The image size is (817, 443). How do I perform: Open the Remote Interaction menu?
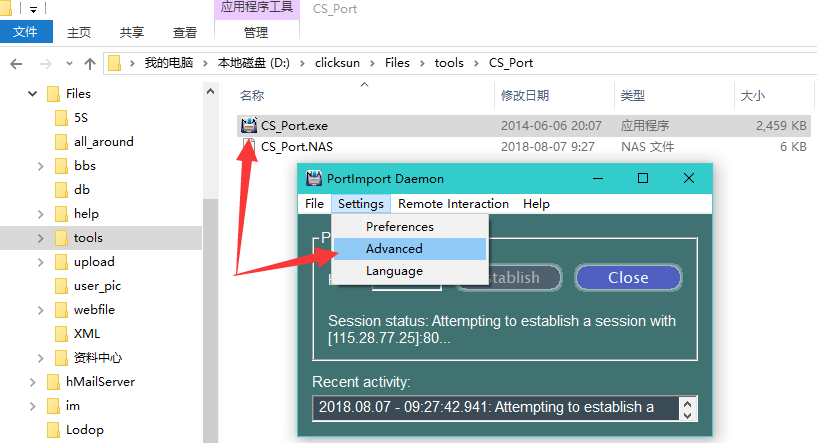(x=453, y=203)
